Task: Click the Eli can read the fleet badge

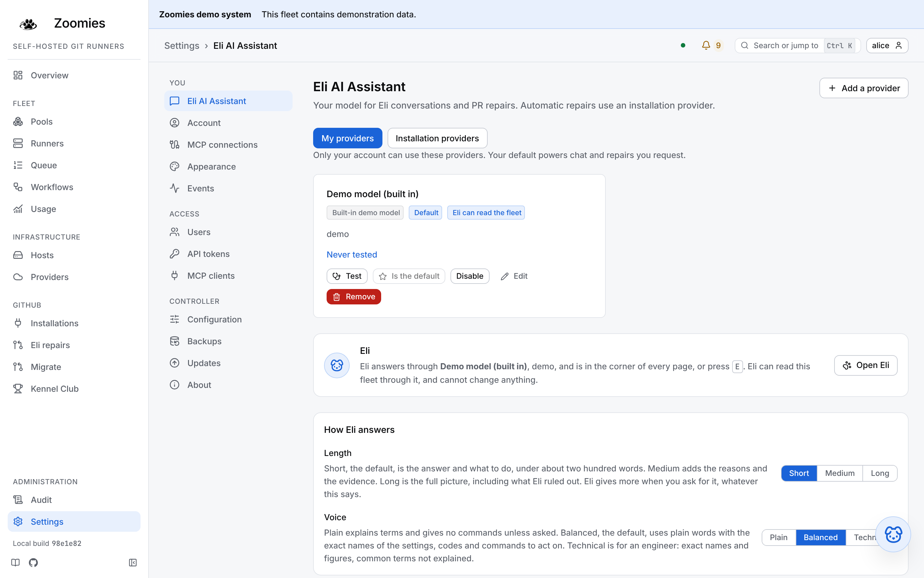Action: pyautogui.click(x=486, y=213)
